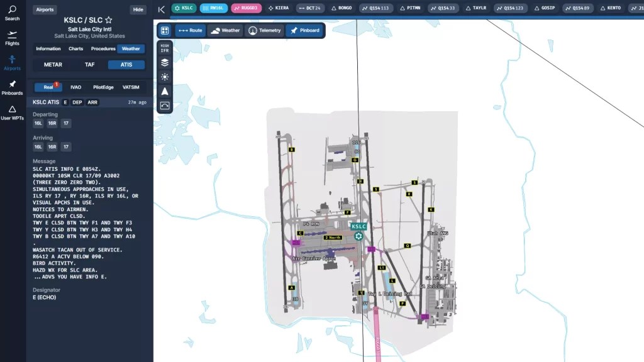Click the map brightness icon

(x=164, y=77)
